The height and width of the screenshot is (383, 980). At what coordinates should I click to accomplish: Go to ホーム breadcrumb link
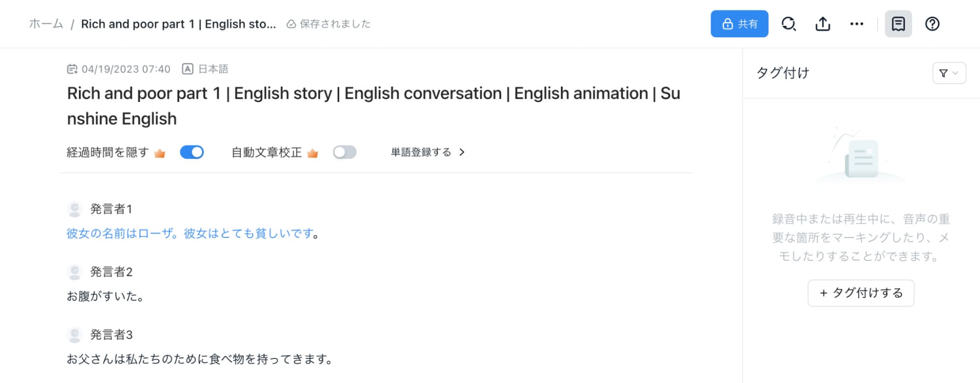click(46, 24)
